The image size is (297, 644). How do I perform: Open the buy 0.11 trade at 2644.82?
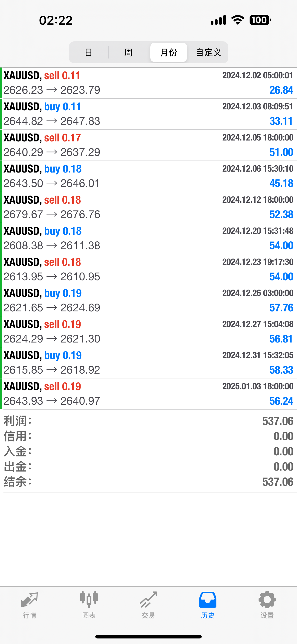[x=148, y=114]
